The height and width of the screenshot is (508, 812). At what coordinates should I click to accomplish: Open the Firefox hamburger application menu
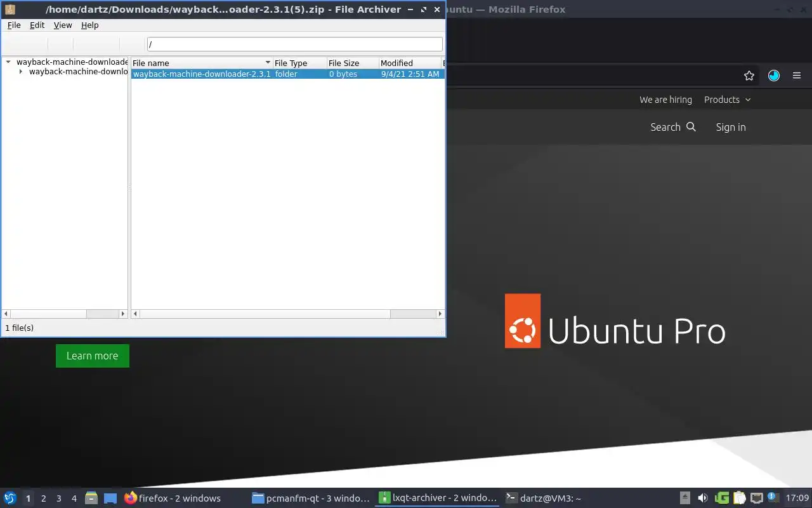click(x=797, y=76)
